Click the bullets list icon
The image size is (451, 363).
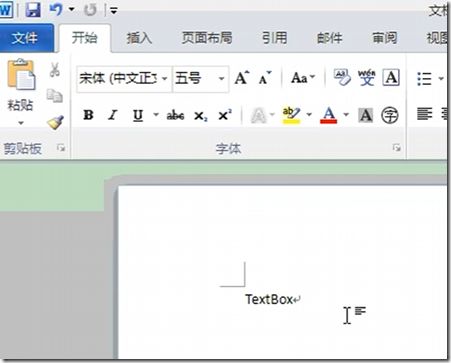[x=424, y=79]
